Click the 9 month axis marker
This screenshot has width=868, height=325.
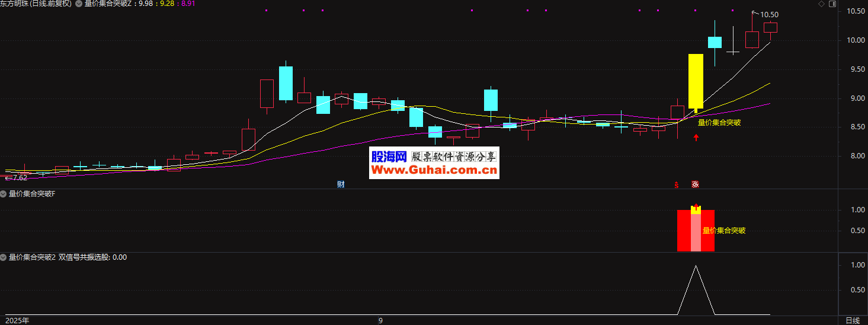(x=381, y=320)
